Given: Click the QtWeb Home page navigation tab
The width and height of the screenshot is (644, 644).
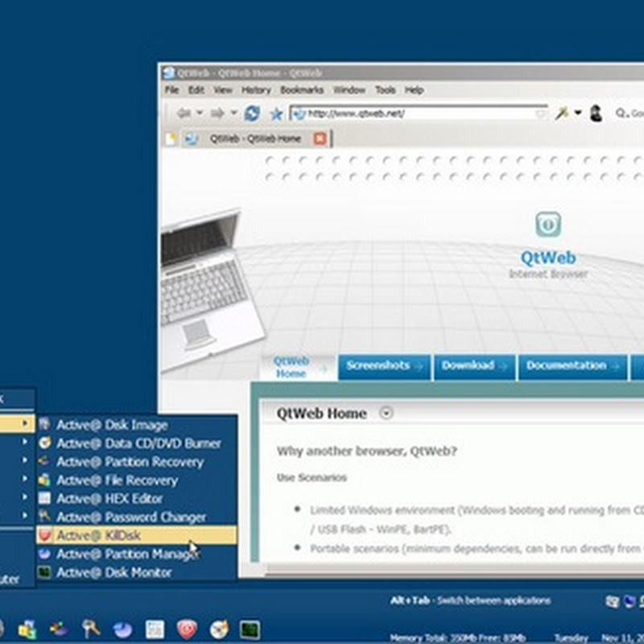Looking at the screenshot, I should 298,367.
